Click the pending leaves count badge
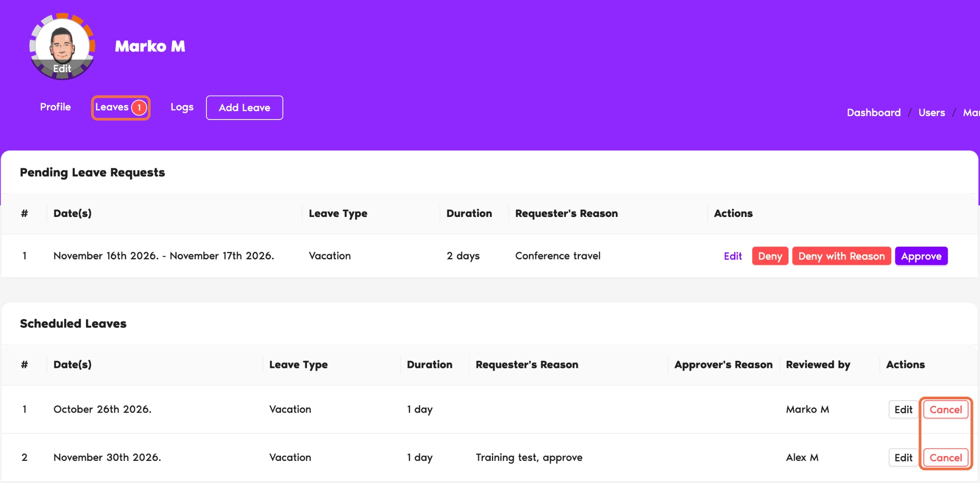This screenshot has width=980, height=483. coord(139,108)
